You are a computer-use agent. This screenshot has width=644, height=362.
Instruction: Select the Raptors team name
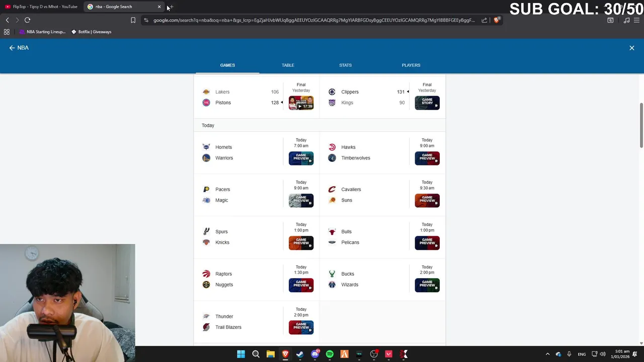pos(223,274)
